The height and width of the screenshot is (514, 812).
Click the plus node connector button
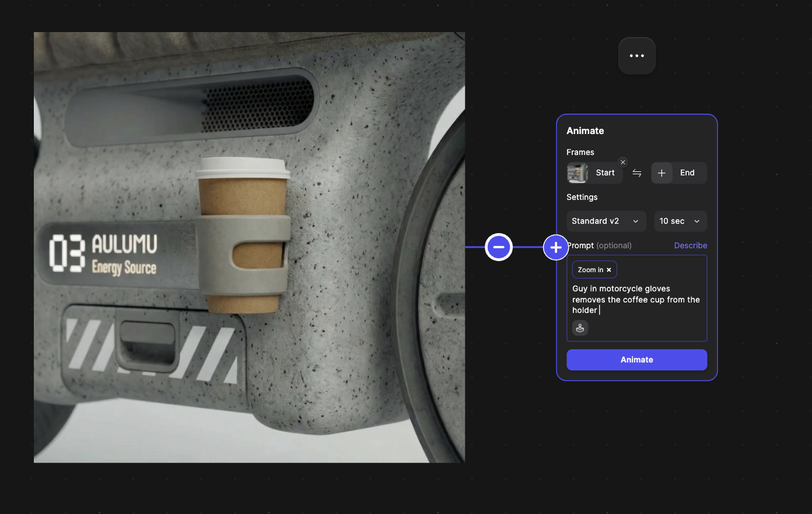(556, 247)
